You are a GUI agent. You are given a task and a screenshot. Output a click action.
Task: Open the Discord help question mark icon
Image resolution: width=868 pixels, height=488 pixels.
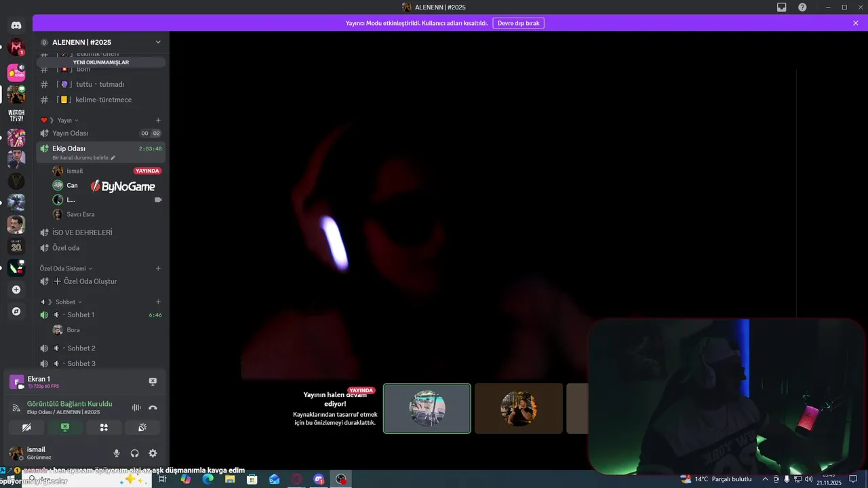click(x=802, y=7)
